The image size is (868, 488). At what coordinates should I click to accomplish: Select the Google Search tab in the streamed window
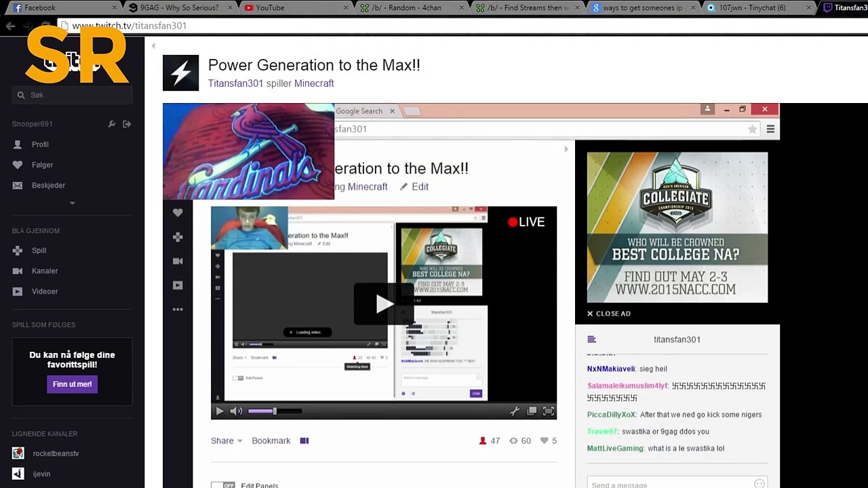(359, 111)
